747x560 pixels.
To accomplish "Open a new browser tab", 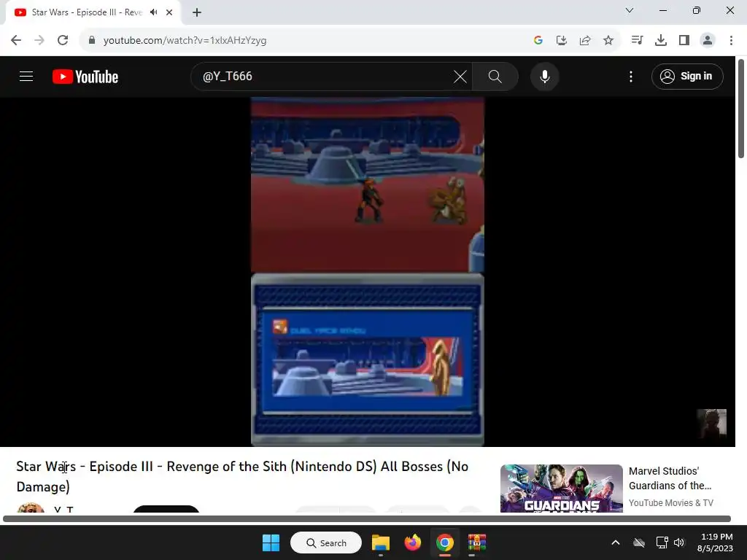I will point(197,12).
